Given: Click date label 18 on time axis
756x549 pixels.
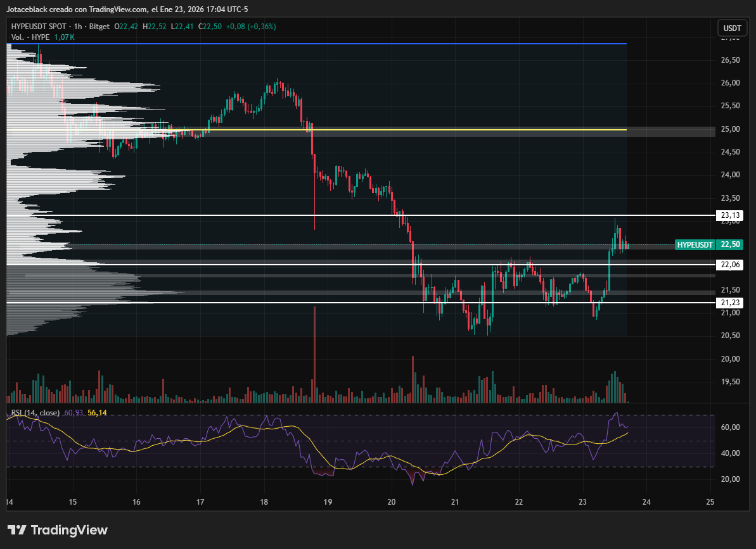Looking at the screenshot, I should tap(265, 502).
